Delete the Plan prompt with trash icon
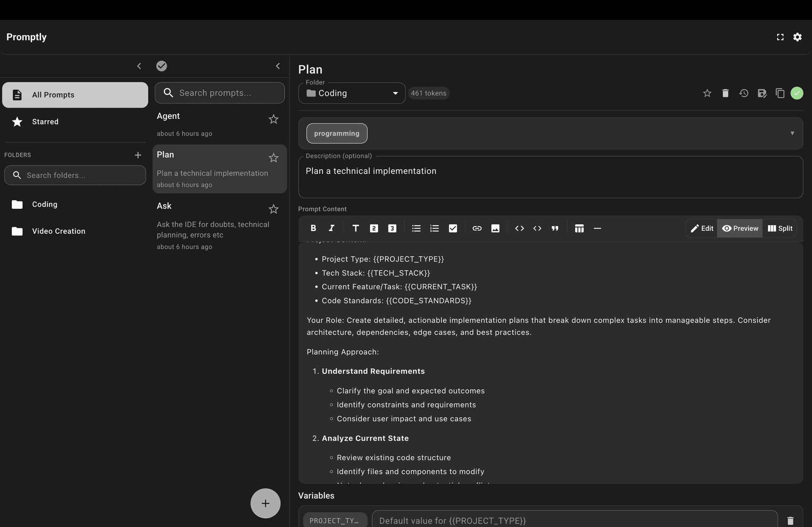The width and height of the screenshot is (812, 527). [x=725, y=93]
